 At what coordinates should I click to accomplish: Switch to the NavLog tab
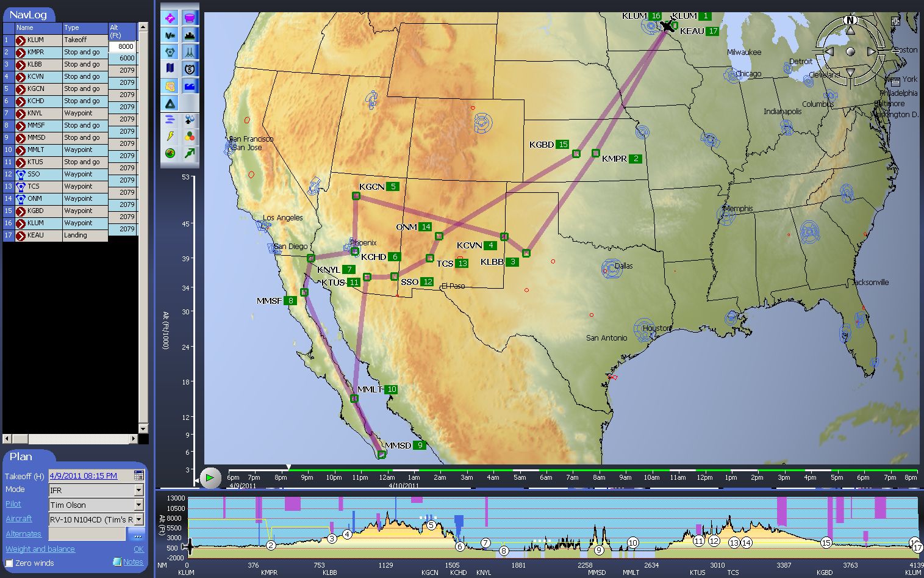click(x=28, y=15)
